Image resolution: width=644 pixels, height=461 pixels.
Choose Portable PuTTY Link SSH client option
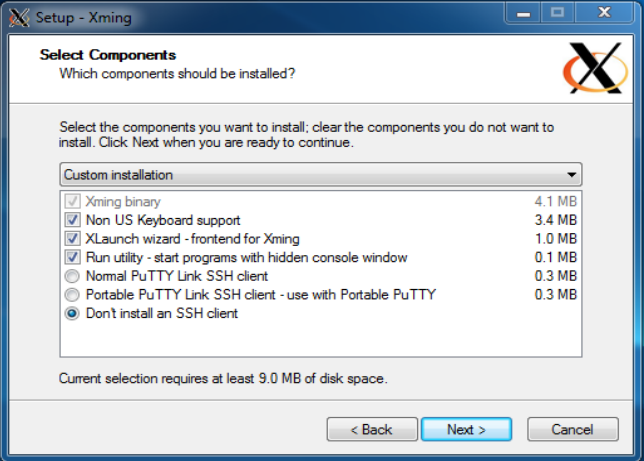click(72, 295)
